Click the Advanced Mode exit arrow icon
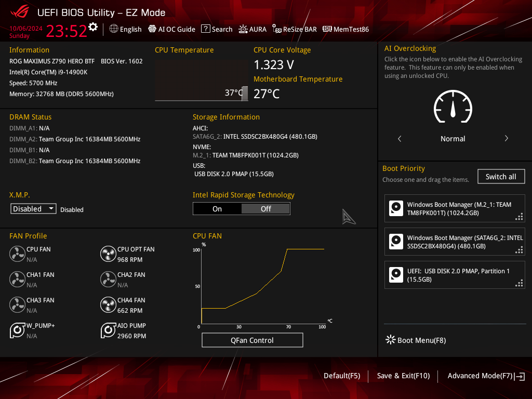Screen dimensions: 532x399 click(520, 376)
